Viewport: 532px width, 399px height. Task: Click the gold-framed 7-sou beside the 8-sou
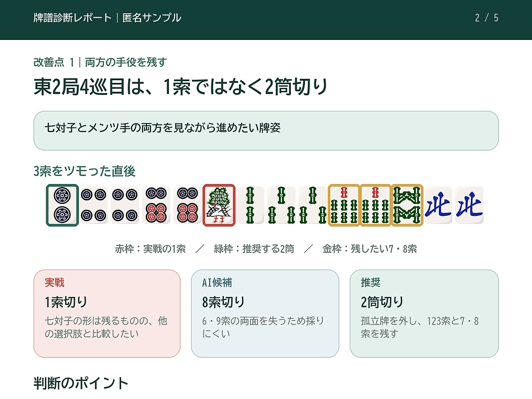[376, 205]
